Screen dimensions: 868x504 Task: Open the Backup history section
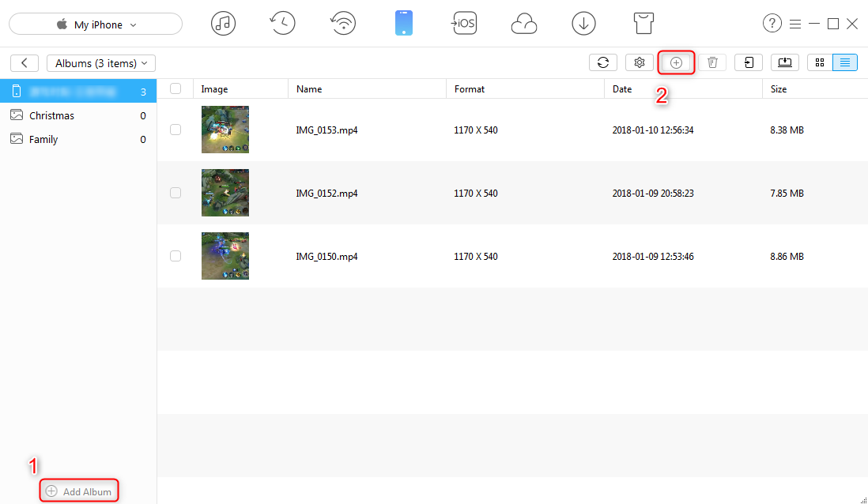click(282, 23)
